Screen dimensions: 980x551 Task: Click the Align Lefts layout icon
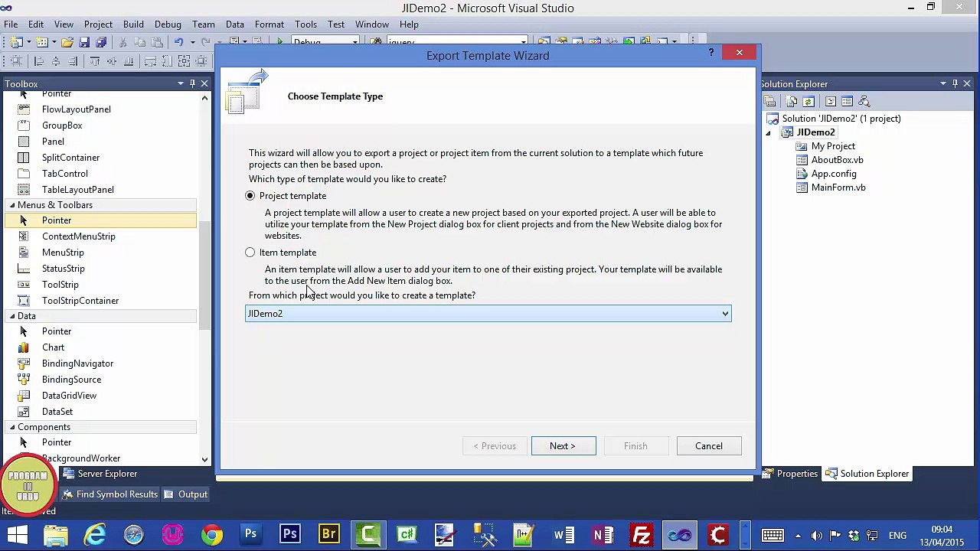[38, 61]
